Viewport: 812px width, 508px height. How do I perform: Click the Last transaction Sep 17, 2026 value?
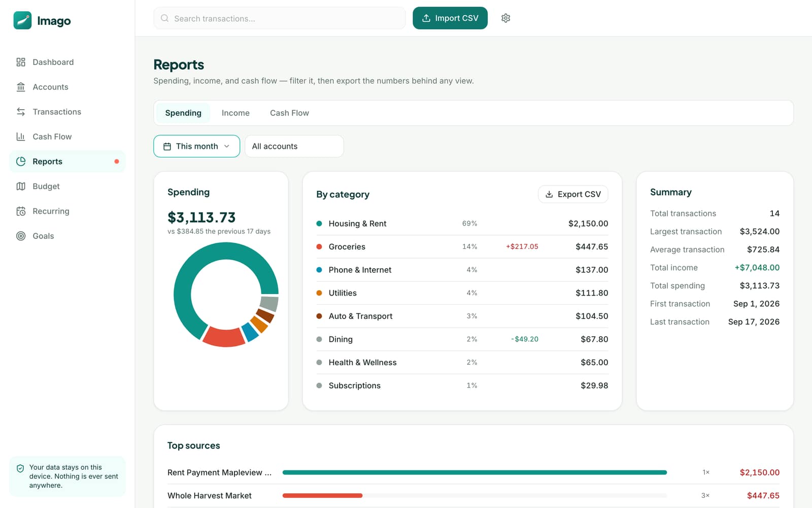pyautogui.click(x=754, y=322)
